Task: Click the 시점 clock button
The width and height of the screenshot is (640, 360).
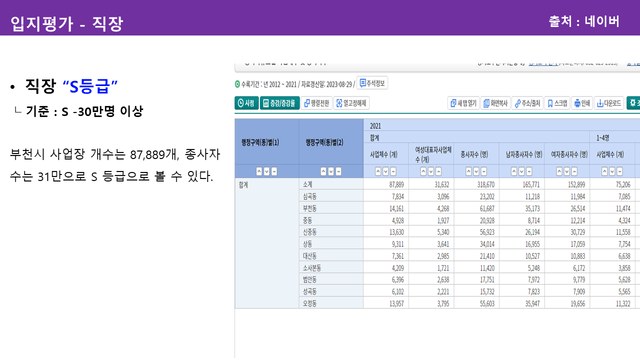Action: click(247, 103)
